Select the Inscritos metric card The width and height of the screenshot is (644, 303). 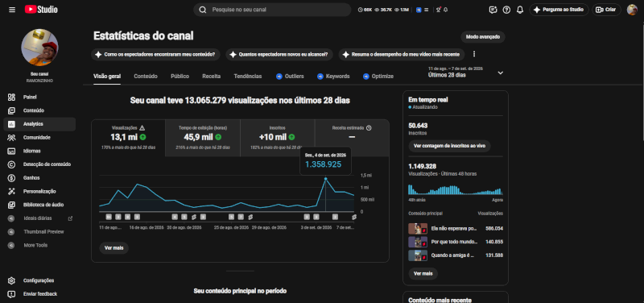coord(277,138)
